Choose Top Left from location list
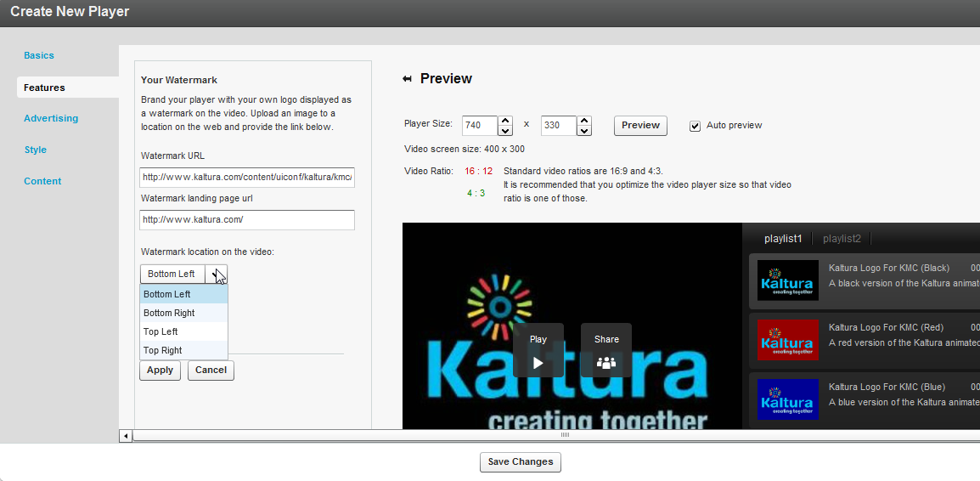This screenshot has height=481, width=980. [x=183, y=331]
